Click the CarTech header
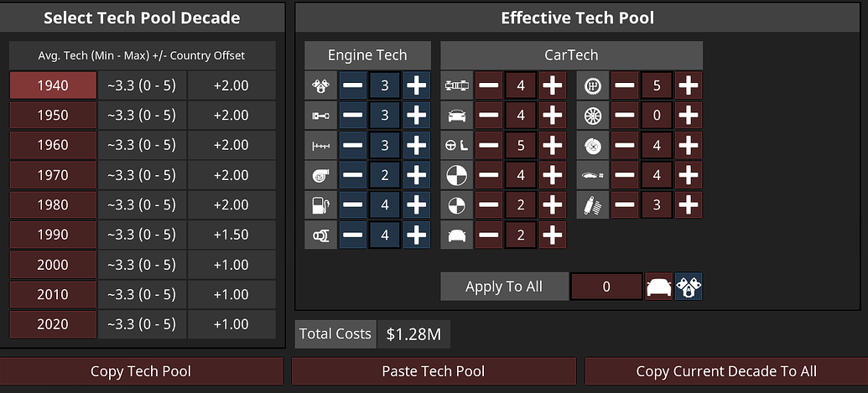 point(572,55)
